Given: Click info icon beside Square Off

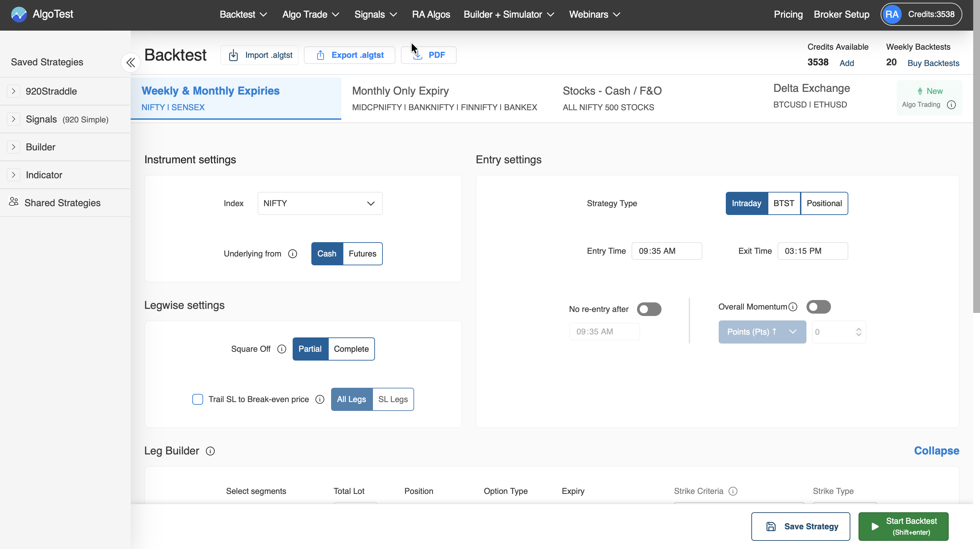Looking at the screenshot, I should (281, 349).
